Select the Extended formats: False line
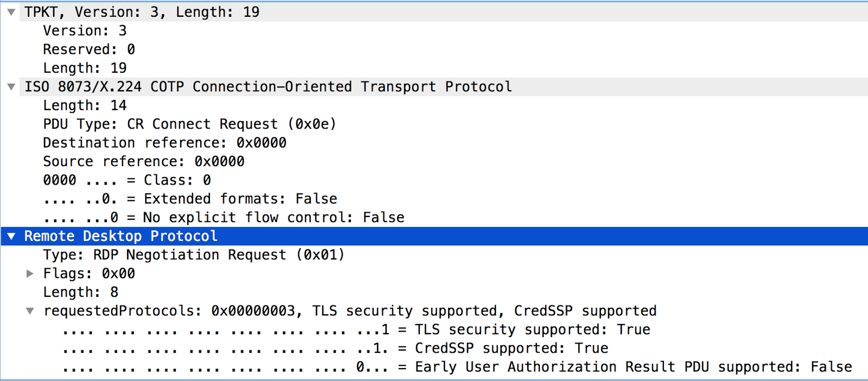868x381 pixels. click(x=190, y=199)
